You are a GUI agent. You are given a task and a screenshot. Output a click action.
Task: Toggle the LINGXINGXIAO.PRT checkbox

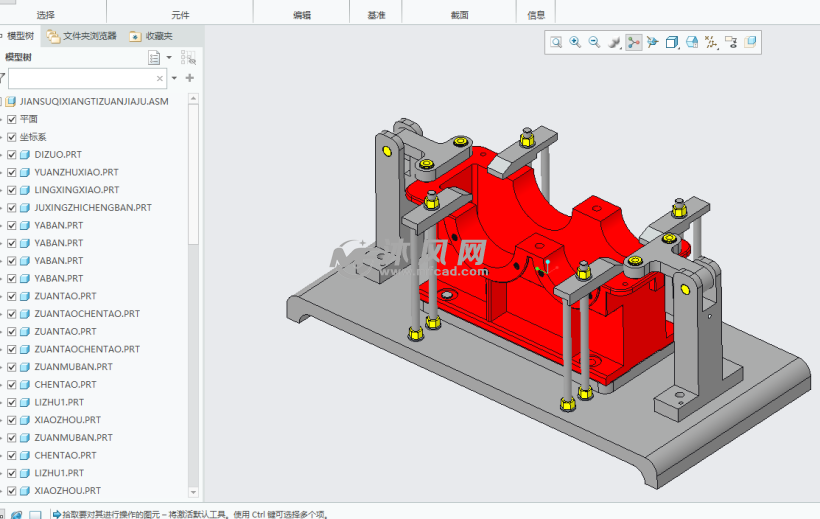point(12,190)
